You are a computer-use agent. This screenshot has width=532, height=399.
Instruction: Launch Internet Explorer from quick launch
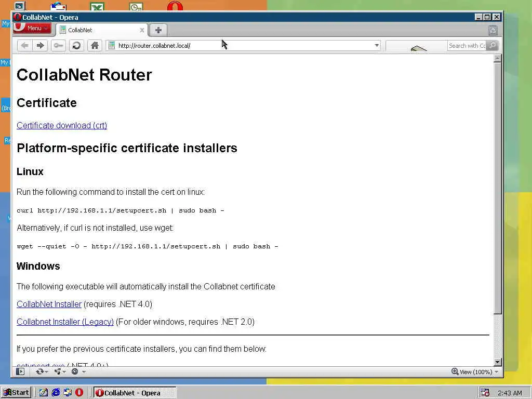[56, 393]
